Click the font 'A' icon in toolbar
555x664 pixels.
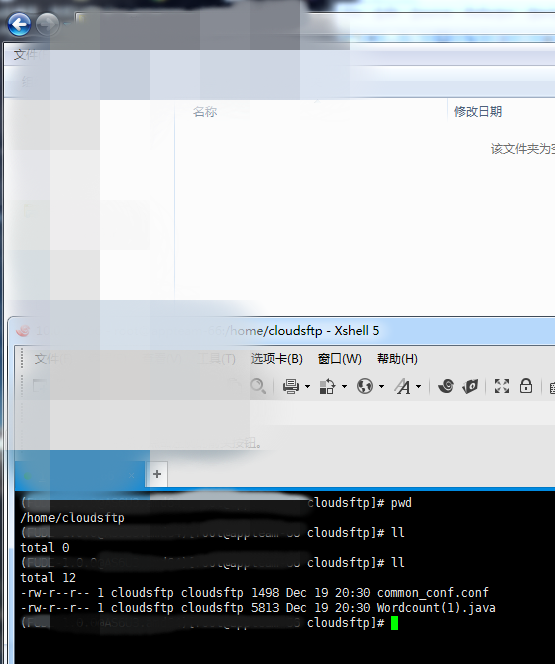tap(403, 386)
